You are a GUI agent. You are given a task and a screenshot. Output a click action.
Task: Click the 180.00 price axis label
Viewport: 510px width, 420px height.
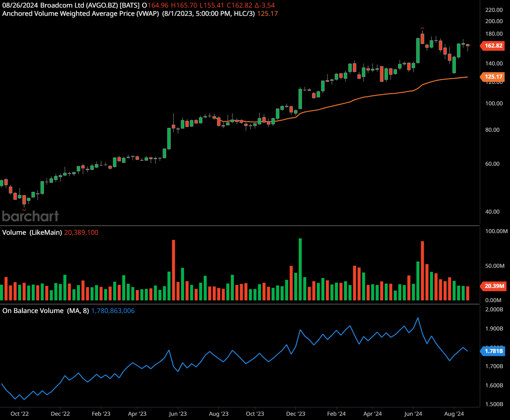pyautogui.click(x=494, y=34)
